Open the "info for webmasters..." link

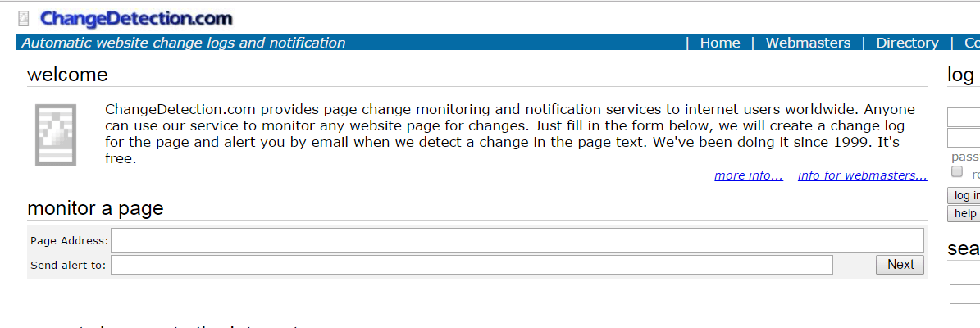863,175
